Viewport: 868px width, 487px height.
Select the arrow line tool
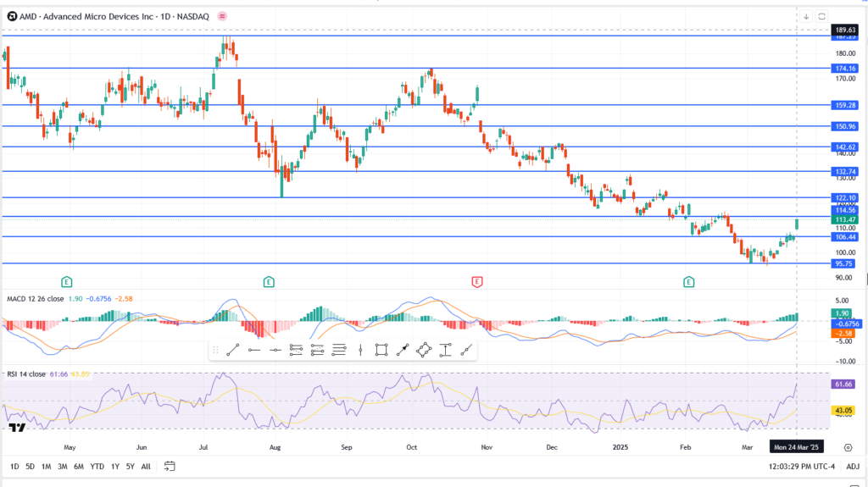click(403, 350)
